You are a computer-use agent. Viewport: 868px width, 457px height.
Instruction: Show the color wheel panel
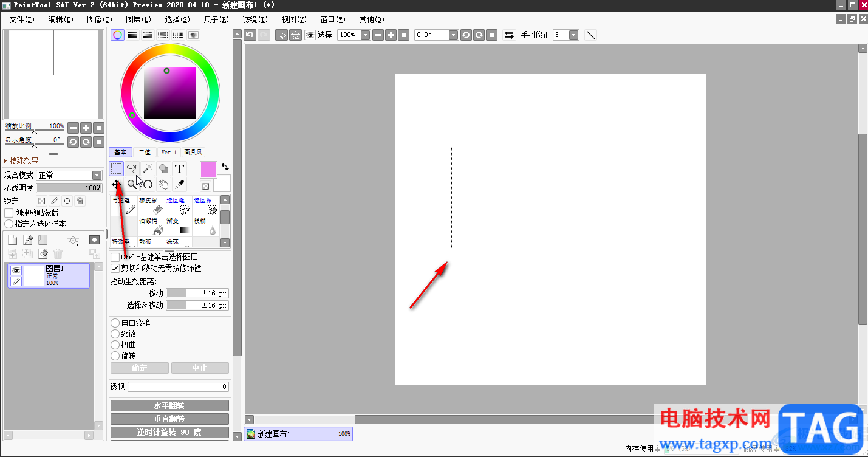[117, 35]
